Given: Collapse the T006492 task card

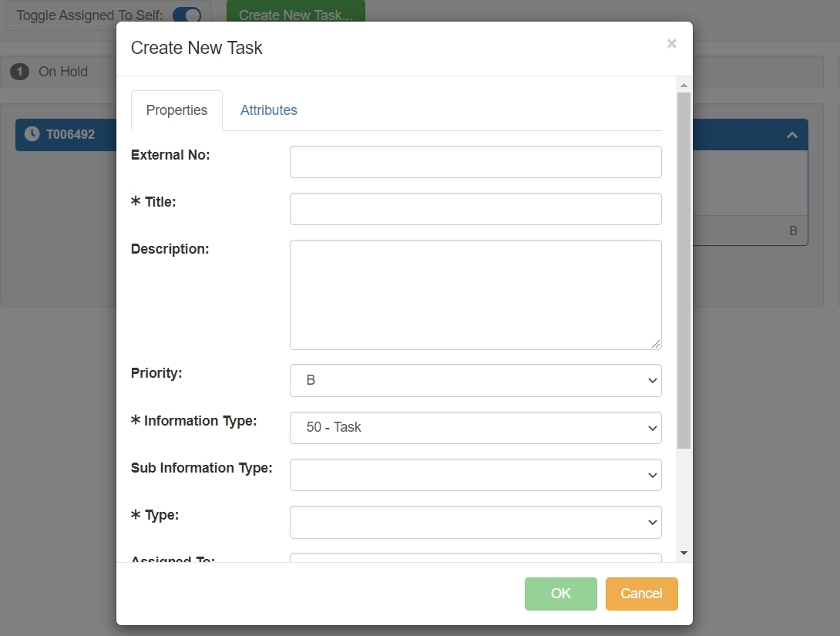Looking at the screenshot, I should pyautogui.click(x=791, y=135).
